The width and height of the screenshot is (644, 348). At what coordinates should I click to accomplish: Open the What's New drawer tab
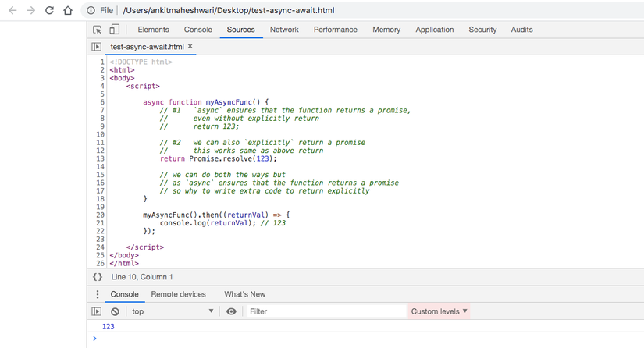pos(244,294)
